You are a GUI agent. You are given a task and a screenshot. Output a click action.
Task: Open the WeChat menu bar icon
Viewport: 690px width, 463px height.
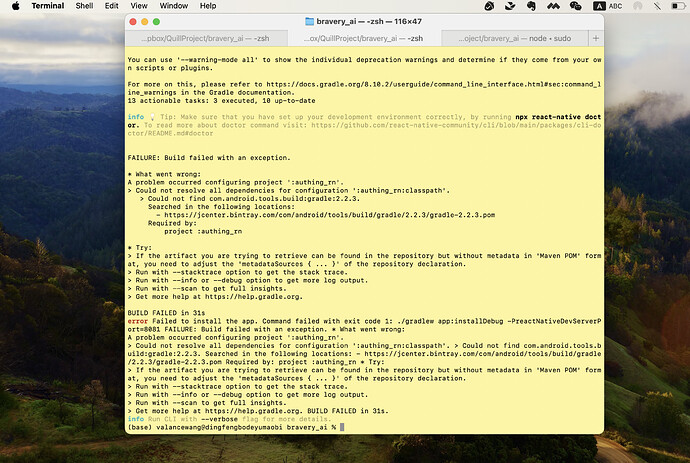(x=575, y=6)
